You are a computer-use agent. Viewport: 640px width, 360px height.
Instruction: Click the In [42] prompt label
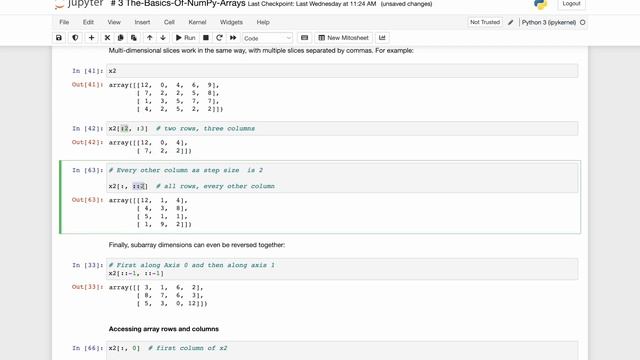point(88,129)
